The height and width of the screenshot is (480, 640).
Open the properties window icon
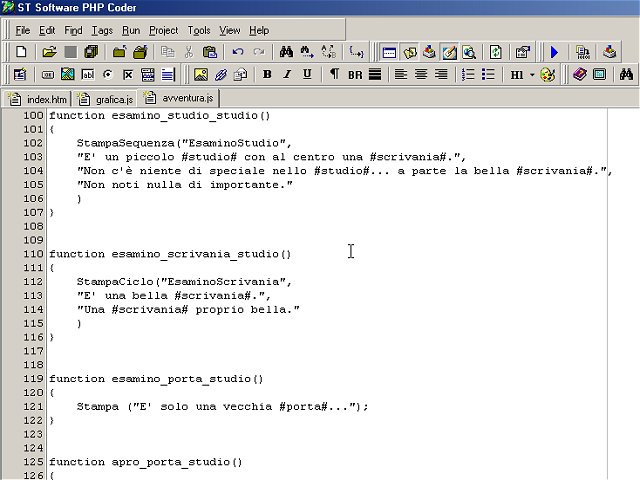tap(522, 52)
